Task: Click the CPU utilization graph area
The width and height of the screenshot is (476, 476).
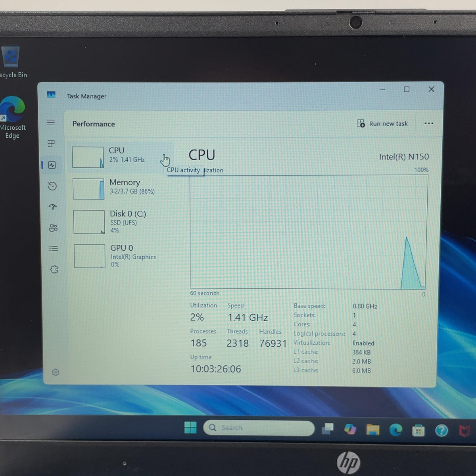Action: (x=309, y=232)
